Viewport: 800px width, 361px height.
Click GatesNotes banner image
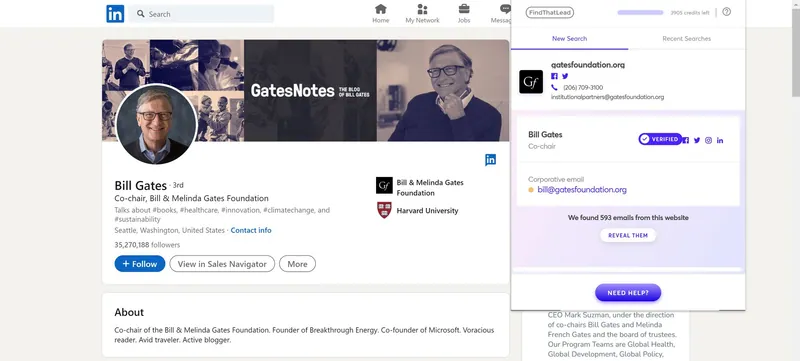(x=306, y=90)
